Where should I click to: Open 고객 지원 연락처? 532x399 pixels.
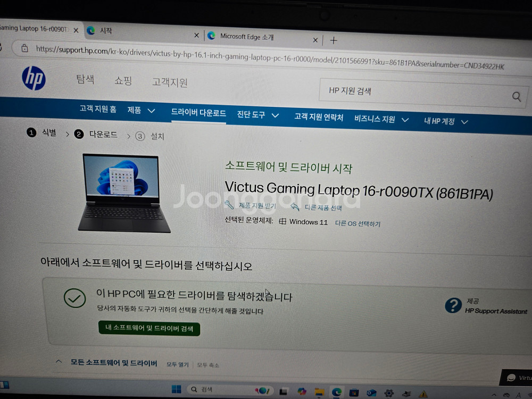point(319,117)
